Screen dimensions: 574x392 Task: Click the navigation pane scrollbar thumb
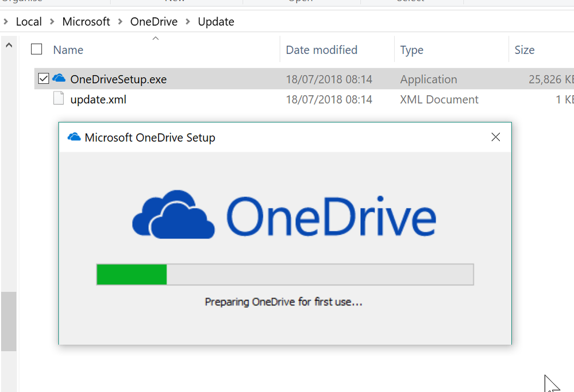[9, 321]
